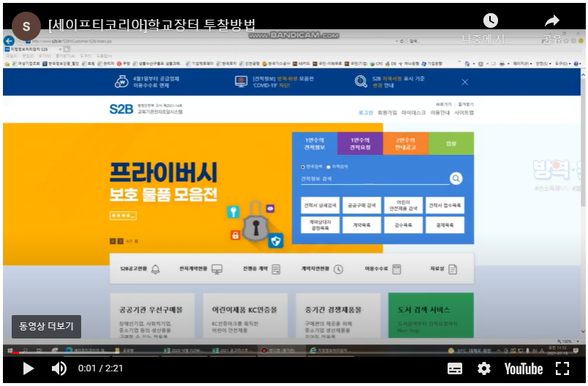Select the orange 2인수의 안내공고 tab
Viewport: 588px width, 386px height.
coord(405,143)
